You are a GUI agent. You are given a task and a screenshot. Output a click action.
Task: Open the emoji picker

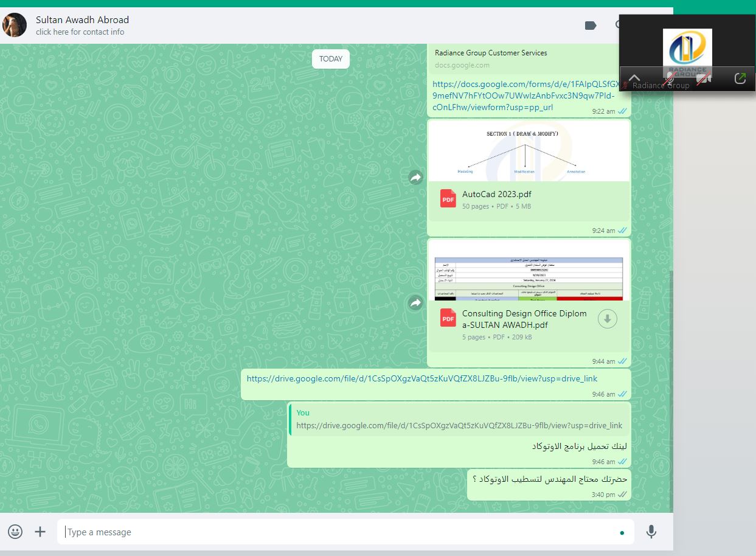pyautogui.click(x=15, y=532)
